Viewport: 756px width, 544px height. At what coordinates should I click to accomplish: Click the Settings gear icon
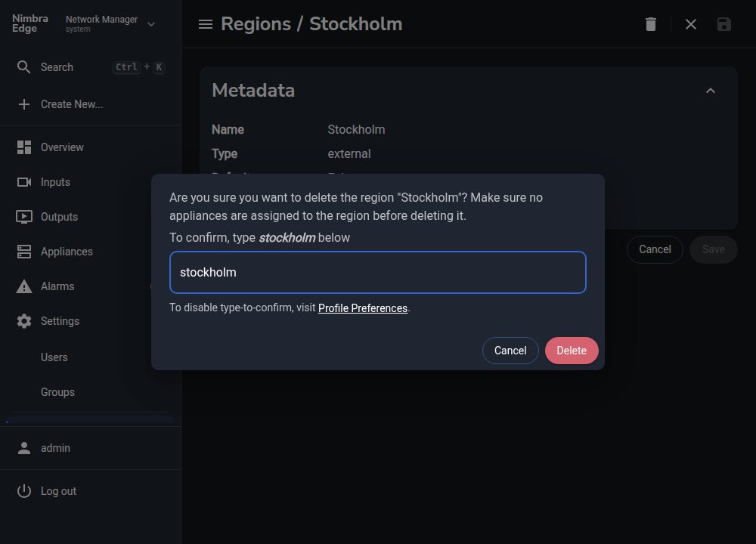23,321
